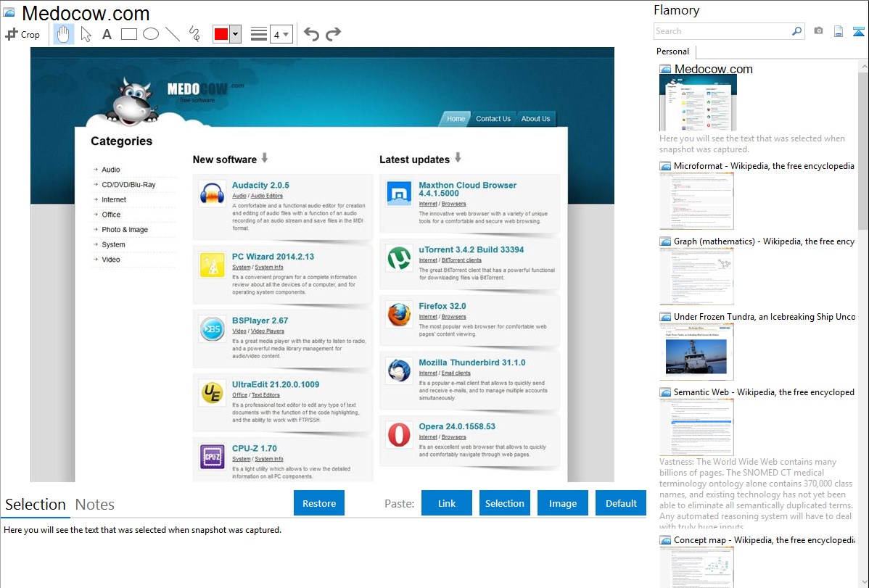This screenshot has width=869, height=588.
Task: Paste as Image
Action: [562, 503]
